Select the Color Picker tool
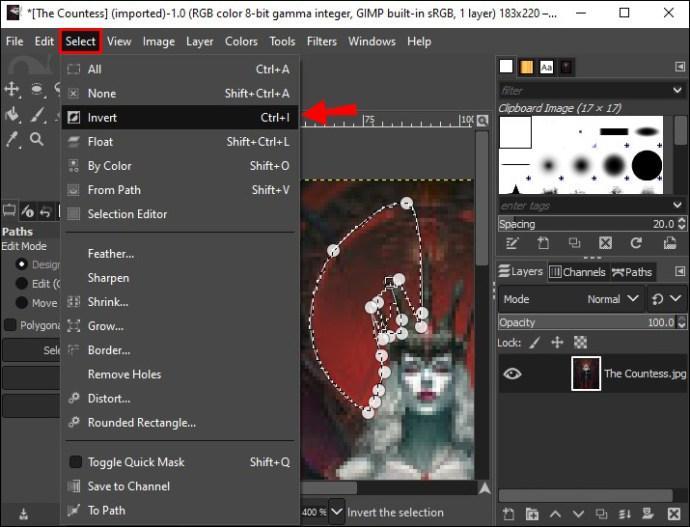The image size is (690, 527). tap(12, 140)
